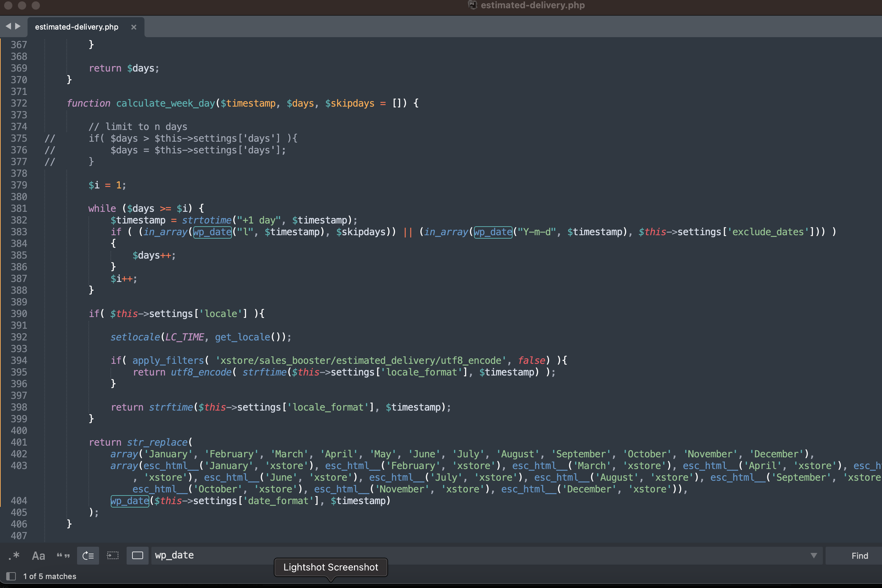Click 'strftime' on line 398

tap(171, 407)
